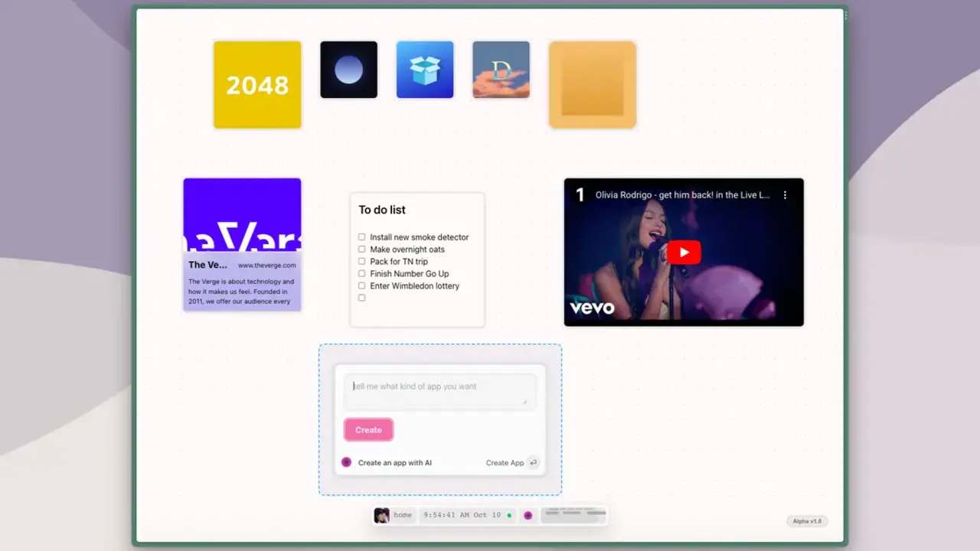Check off 'Enter Wimbledon lottery'
This screenshot has width=980, height=551.
click(362, 286)
